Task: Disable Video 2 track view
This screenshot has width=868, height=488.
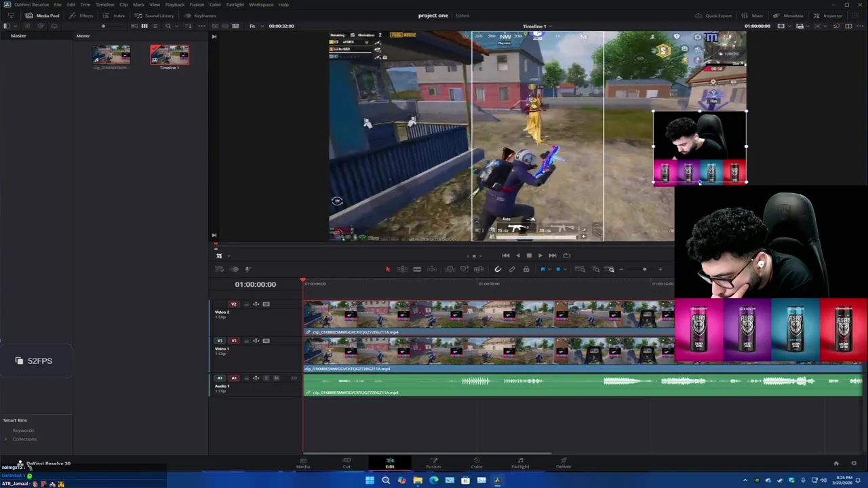Action: pos(266,304)
